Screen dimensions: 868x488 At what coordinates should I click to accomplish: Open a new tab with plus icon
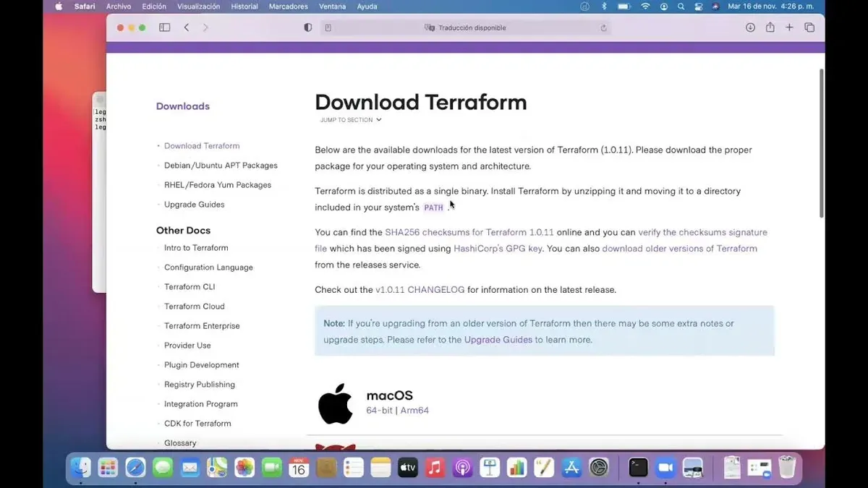point(789,27)
